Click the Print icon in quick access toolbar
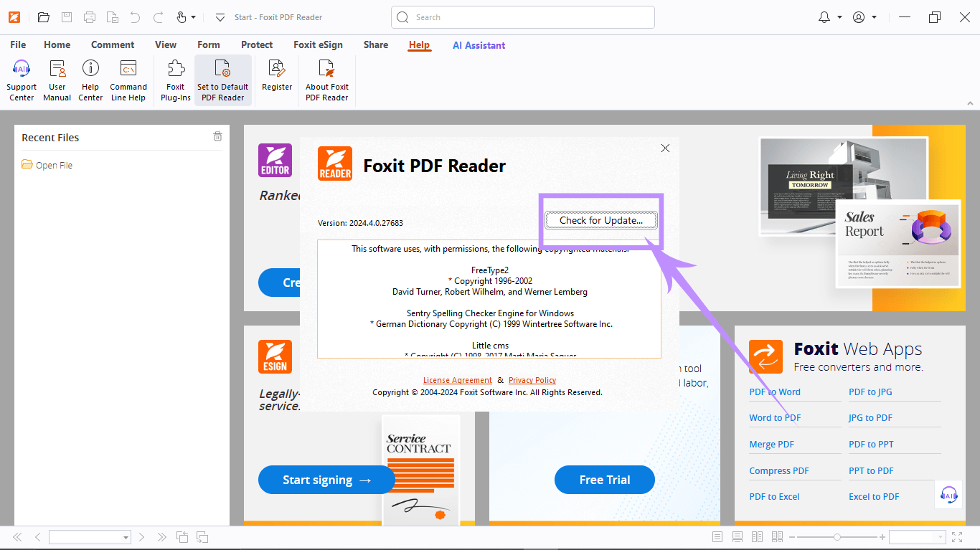 [90, 17]
